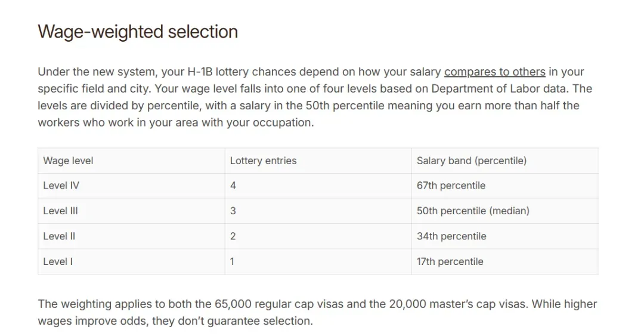644x336 pixels.
Task: Select the "Level I" row label
Action: 58,261
